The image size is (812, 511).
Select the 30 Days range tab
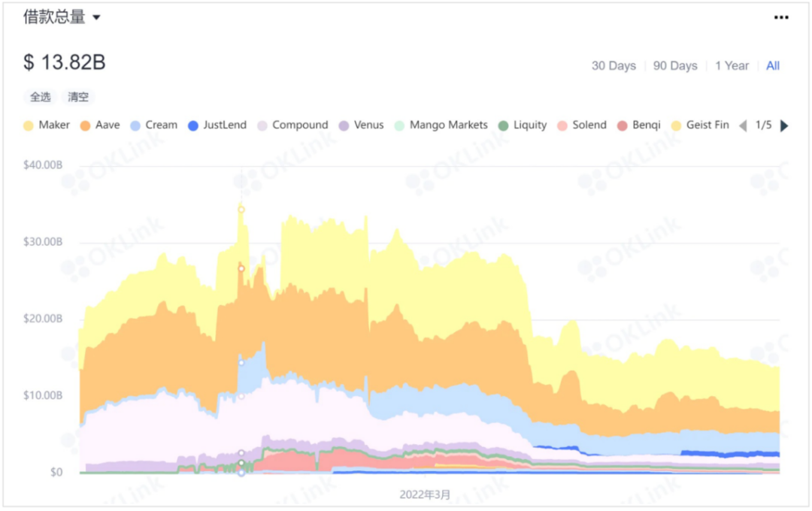click(x=614, y=65)
